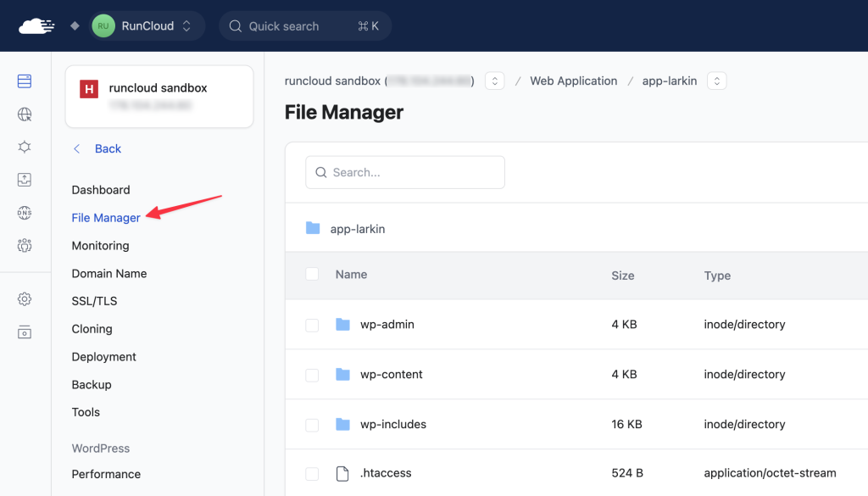Click runcloud sandbox in the breadcrumb
868x496 pixels.
(332, 81)
